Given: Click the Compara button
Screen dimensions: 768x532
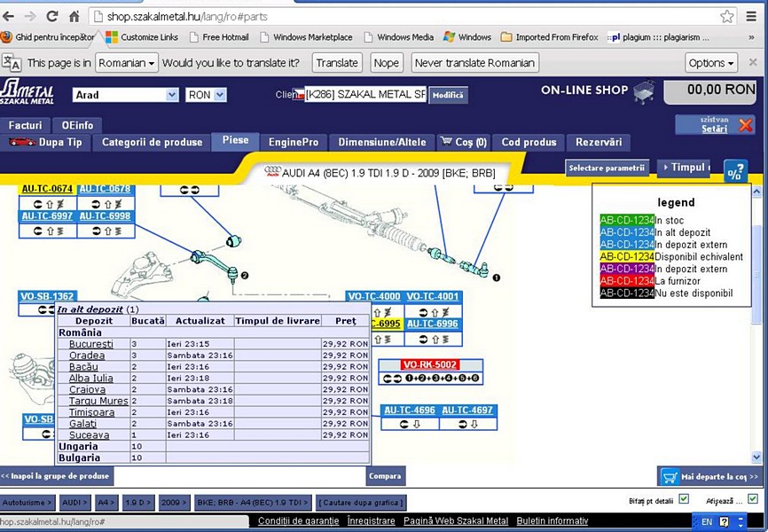Looking at the screenshot, I should 385,475.
